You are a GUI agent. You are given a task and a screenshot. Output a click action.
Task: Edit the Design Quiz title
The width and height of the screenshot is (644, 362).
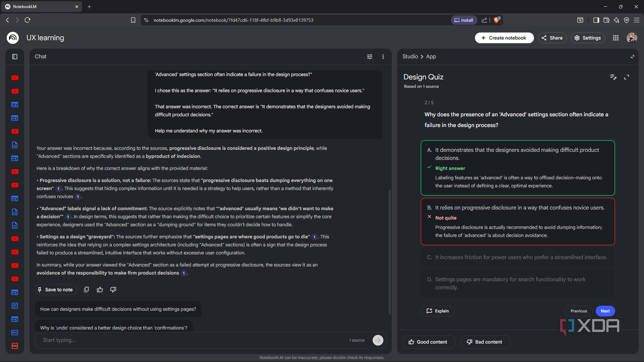(613, 77)
